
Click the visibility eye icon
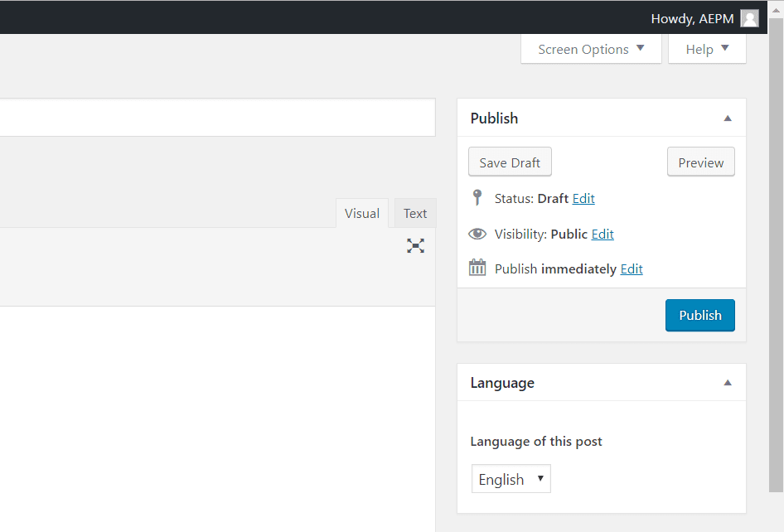(477, 234)
